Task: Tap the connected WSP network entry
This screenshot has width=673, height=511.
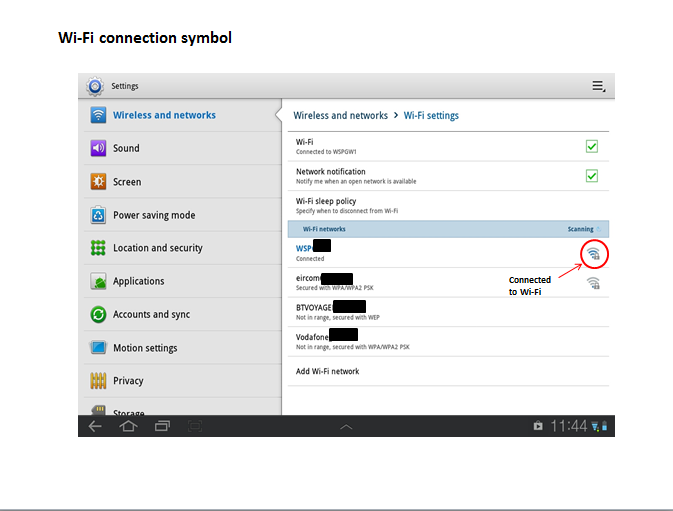Action: (x=448, y=253)
